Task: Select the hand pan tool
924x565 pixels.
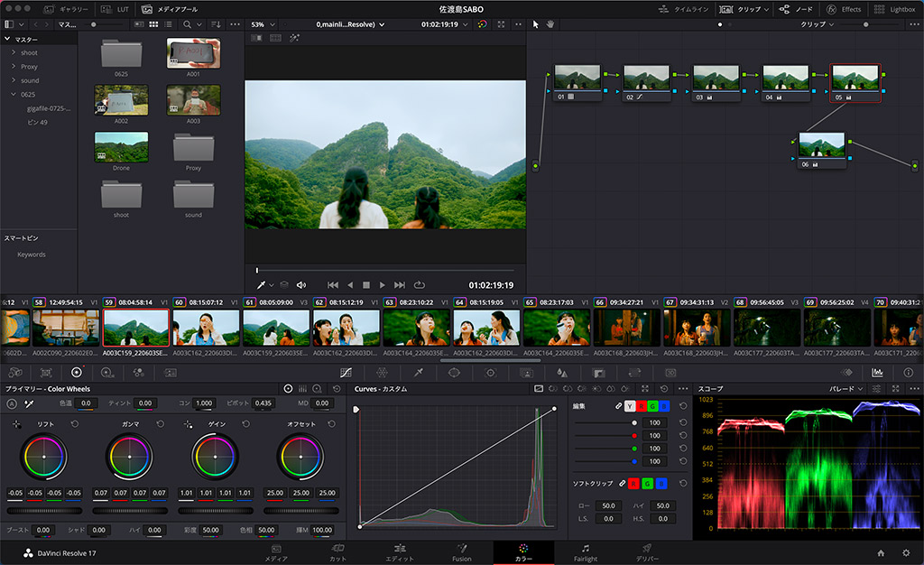Action: click(x=550, y=24)
